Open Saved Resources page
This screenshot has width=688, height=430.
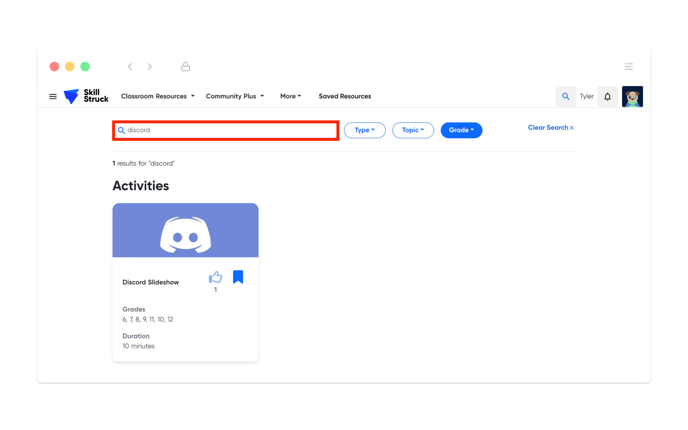click(x=345, y=96)
